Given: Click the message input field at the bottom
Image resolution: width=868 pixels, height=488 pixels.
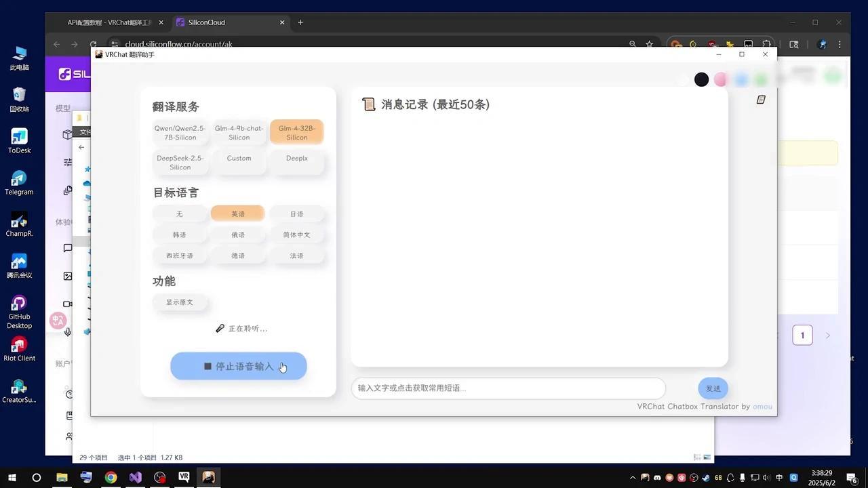Looking at the screenshot, I should 507,388.
